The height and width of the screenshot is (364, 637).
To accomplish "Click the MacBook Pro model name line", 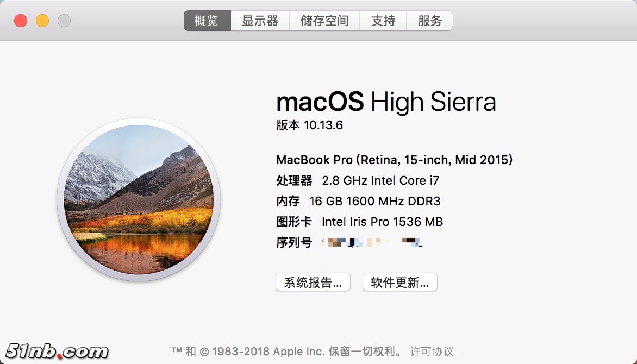I will (395, 160).
